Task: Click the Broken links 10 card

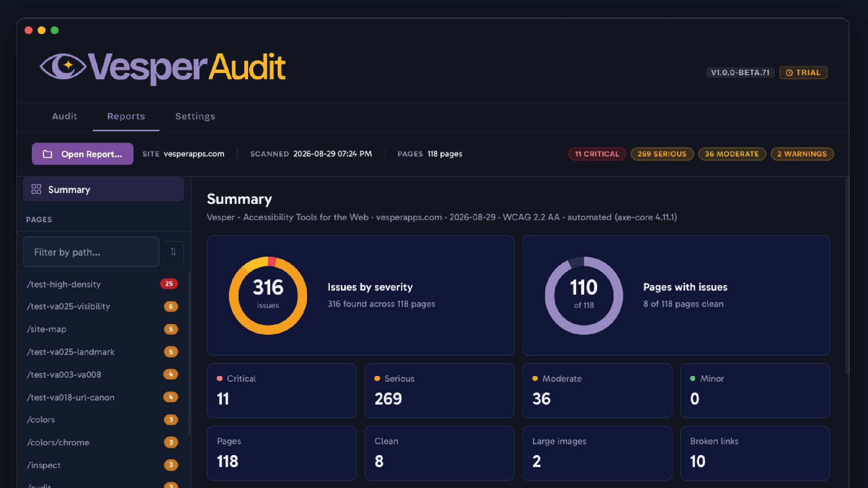Action: 755,453
